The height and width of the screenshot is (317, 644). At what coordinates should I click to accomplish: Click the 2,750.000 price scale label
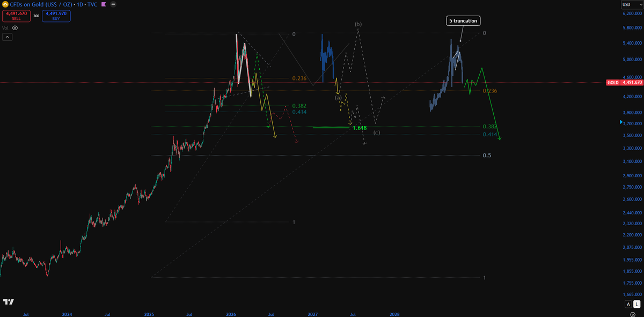(632, 188)
